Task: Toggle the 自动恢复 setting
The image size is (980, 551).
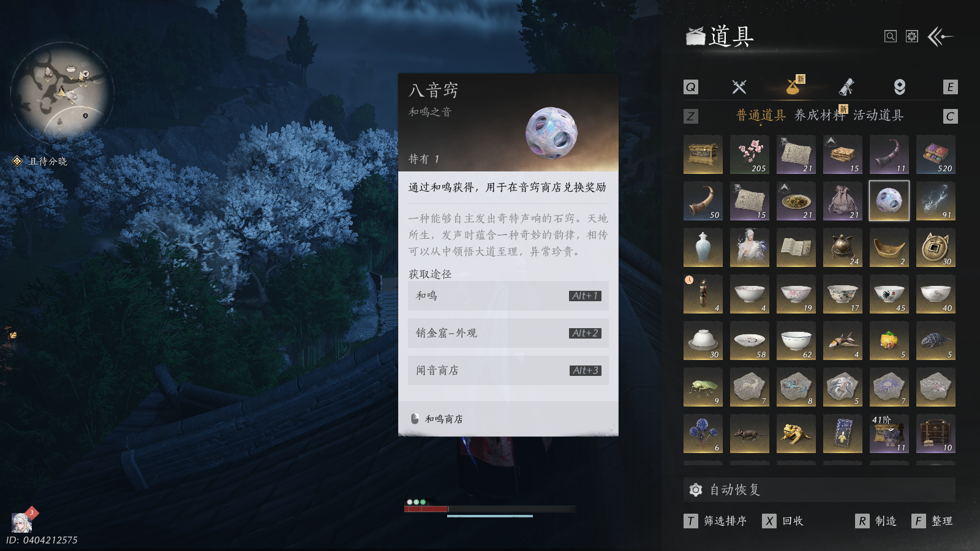Action: tap(819, 490)
